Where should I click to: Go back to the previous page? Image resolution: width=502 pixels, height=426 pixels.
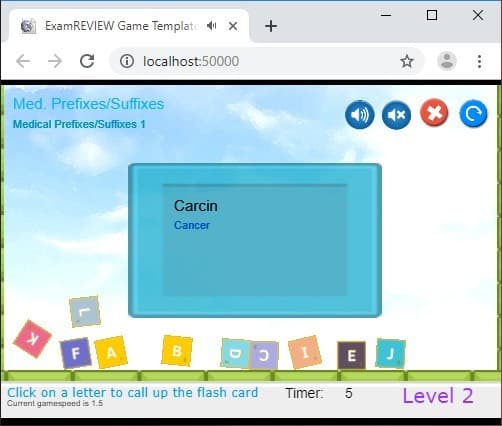(23, 61)
